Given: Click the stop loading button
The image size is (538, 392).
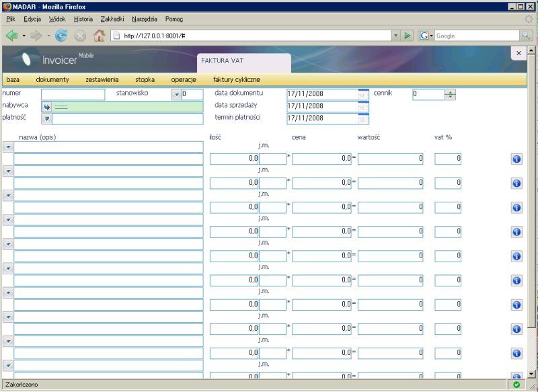Looking at the screenshot, I should click(80, 36).
